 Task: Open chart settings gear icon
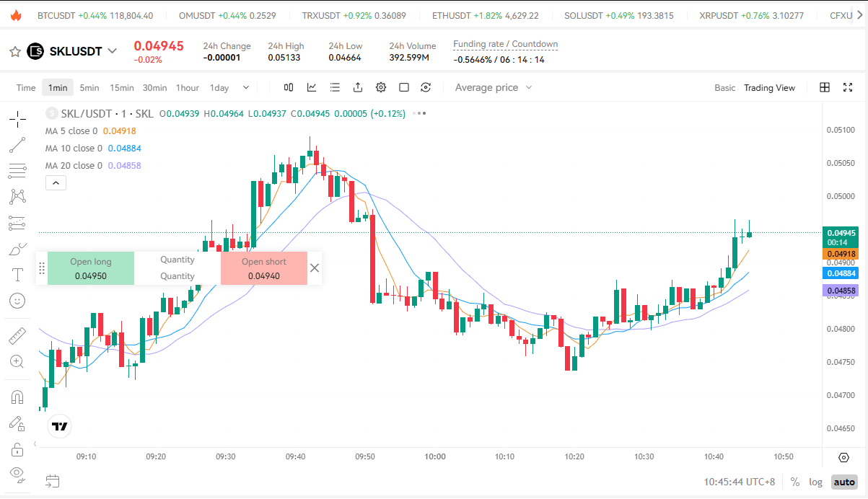coord(381,87)
